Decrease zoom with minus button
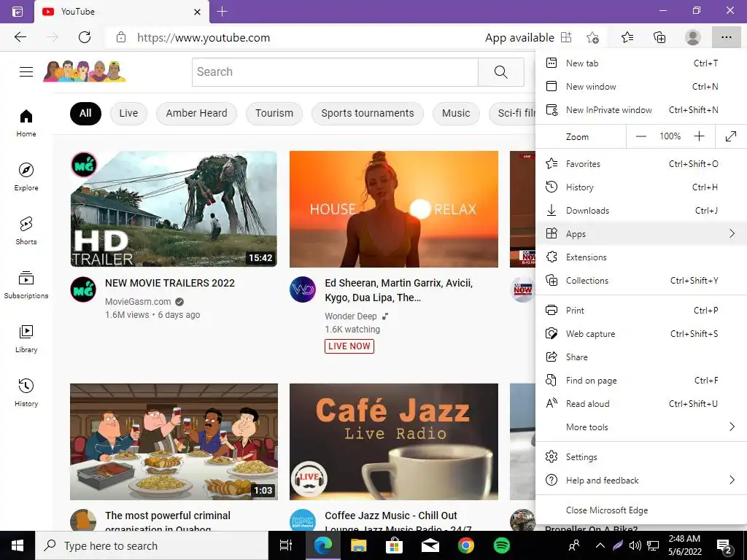747x560 pixels. [641, 136]
